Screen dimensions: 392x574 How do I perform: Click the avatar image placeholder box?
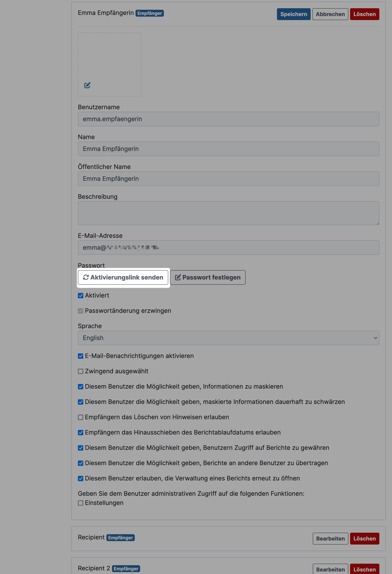click(110, 64)
